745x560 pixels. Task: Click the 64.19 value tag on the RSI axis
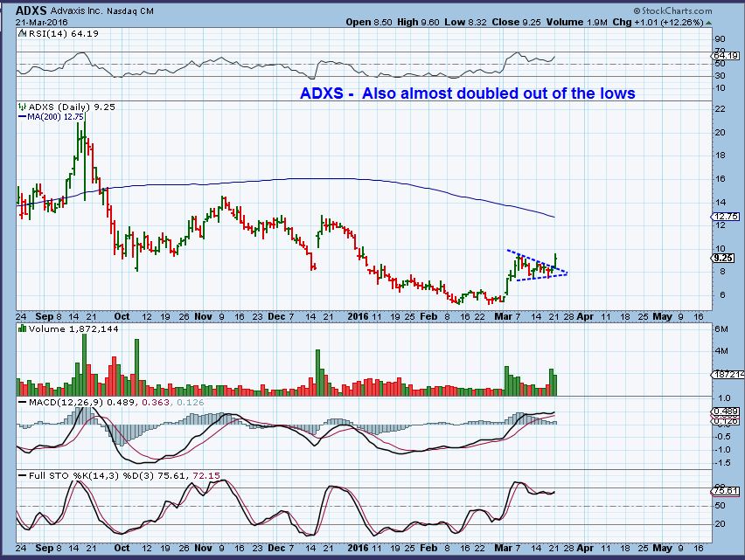pyautogui.click(x=726, y=56)
